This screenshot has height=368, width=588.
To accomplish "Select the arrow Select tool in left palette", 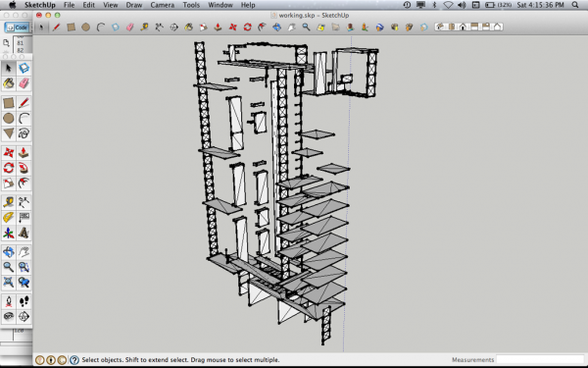I will click(9, 68).
